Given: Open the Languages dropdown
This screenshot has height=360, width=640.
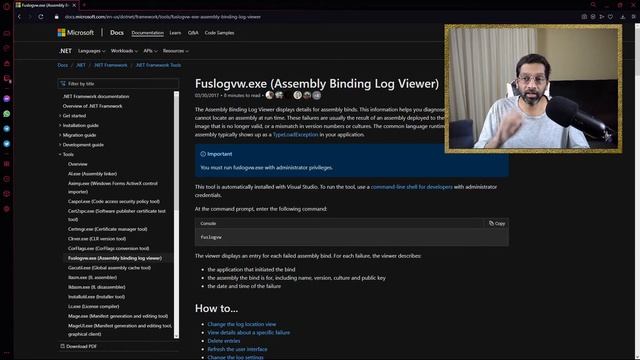Looking at the screenshot, I should point(91,51).
